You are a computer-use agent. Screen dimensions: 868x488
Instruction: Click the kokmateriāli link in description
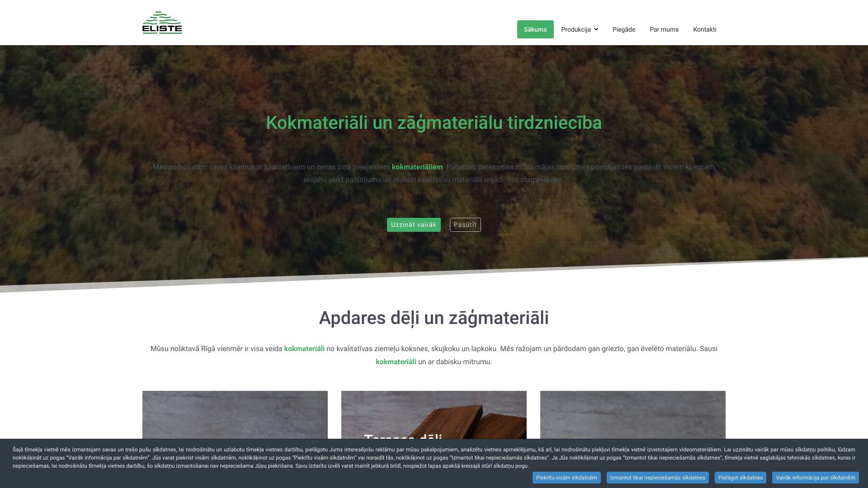303,348
